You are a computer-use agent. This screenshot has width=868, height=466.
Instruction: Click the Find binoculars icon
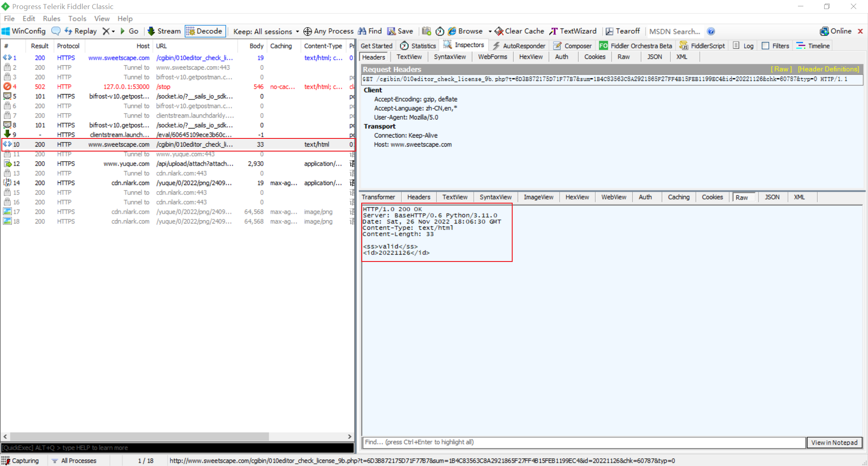click(362, 31)
